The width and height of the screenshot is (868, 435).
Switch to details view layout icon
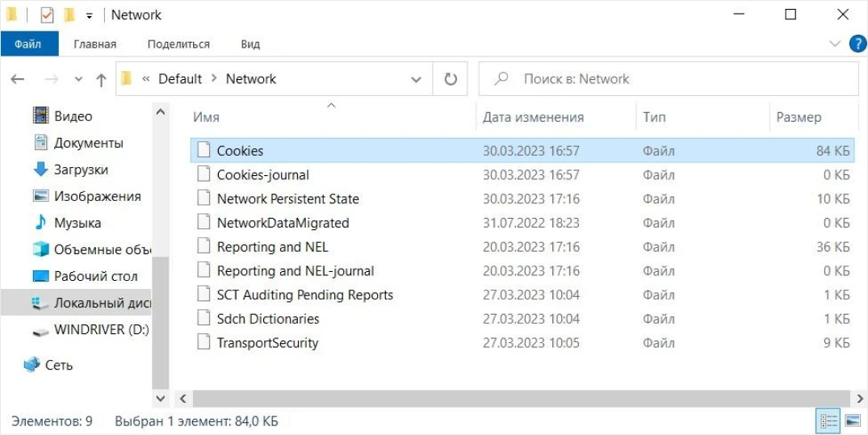pyautogui.click(x=828, y=422)
